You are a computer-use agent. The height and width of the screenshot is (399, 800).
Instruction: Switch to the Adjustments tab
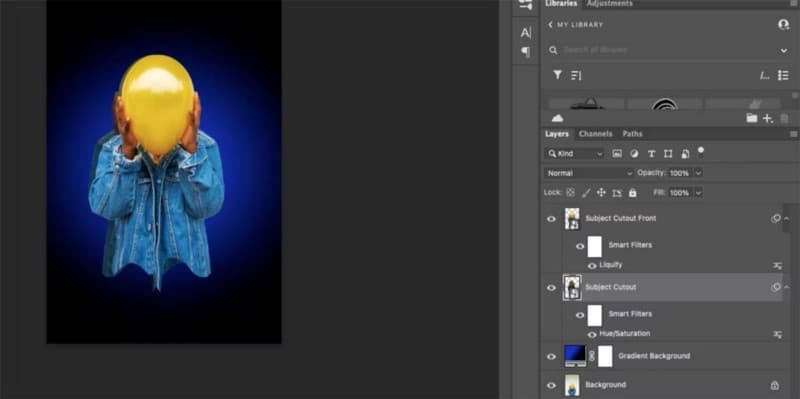[609, 4]
